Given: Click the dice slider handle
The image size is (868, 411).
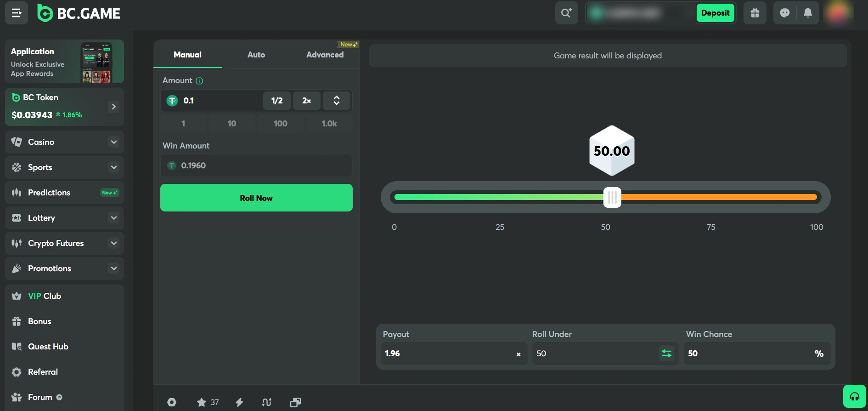Looking at the screenshot, I should (x=612, y=198).
